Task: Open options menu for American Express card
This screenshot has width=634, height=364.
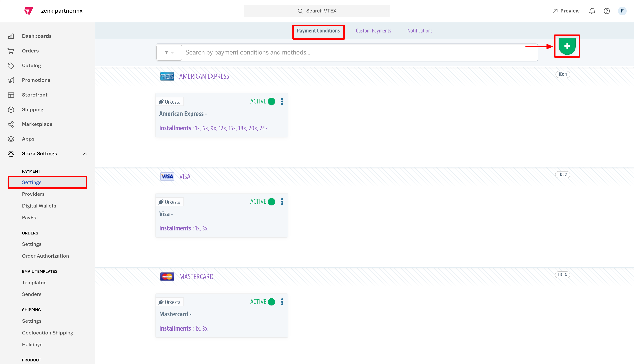Action: pyautogui.click(x=282, y=101)
